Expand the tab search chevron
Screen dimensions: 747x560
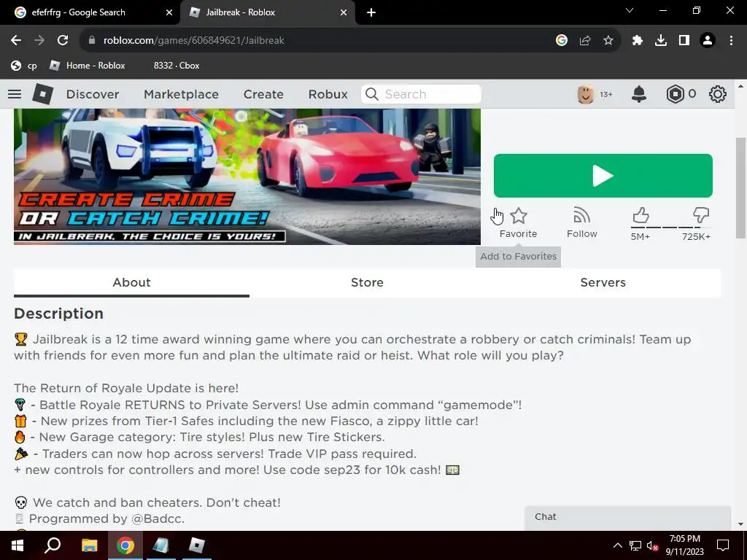630,10
